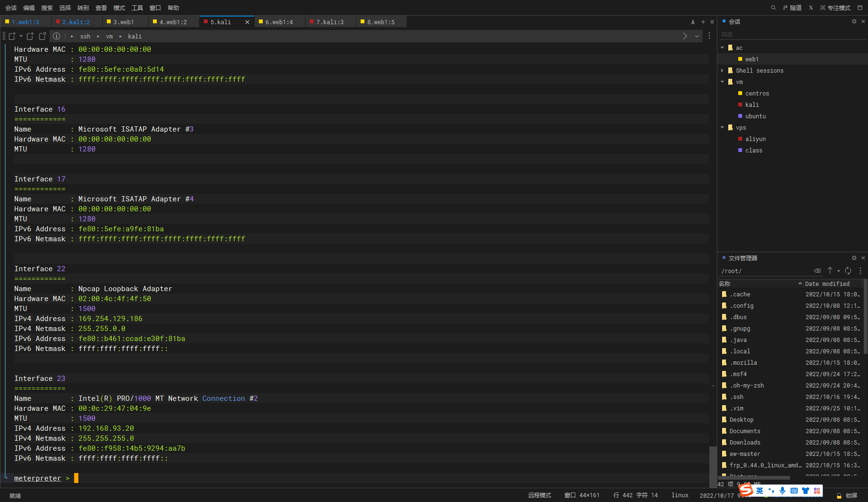The image size is (868, 502).
Task: Click the close session icon in terminal toolbar
Action: click(30, 36)
